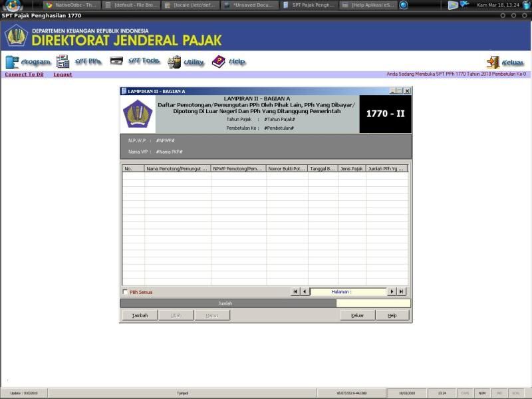Click the Lampiran II window title icon
The height and width of the screenshot is (399, 532).
pos(124,91)
